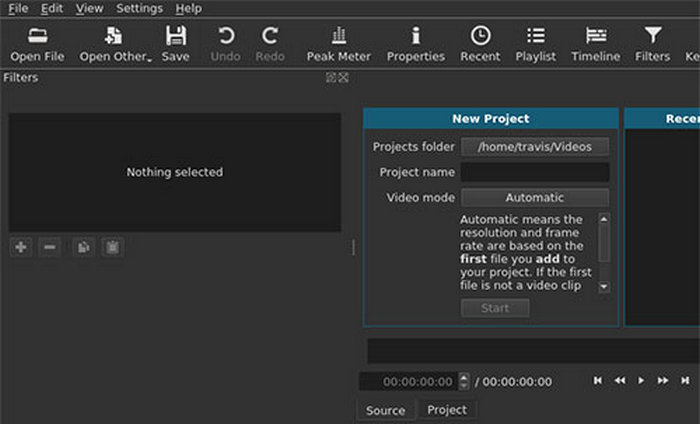Skip to the start of the clip
The height and width of the screenshot is (424, 700).
point(597,380)
